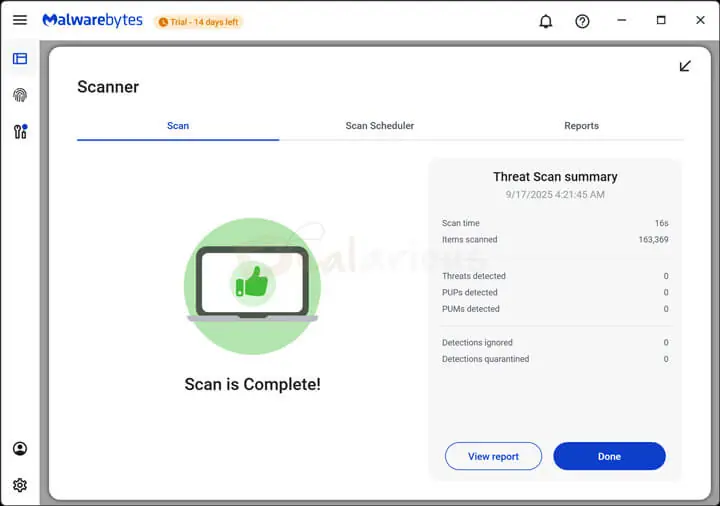Image resolution: width=720 pixels, height=506 pixels.
Task: Click the Malwarebytes logo
Action: (x=93, y=21)
